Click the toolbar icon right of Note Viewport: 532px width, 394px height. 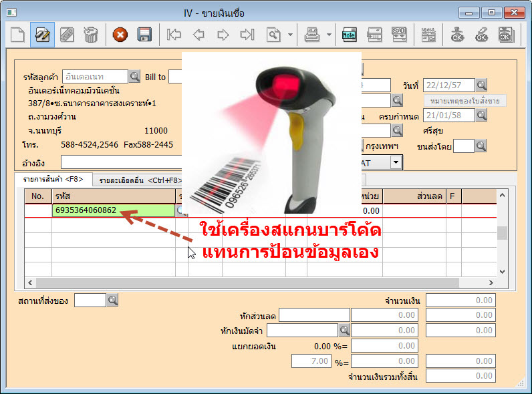374,35
